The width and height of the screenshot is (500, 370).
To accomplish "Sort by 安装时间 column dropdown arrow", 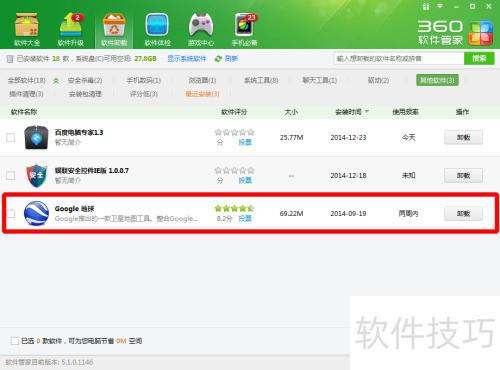I will (367, 111).
